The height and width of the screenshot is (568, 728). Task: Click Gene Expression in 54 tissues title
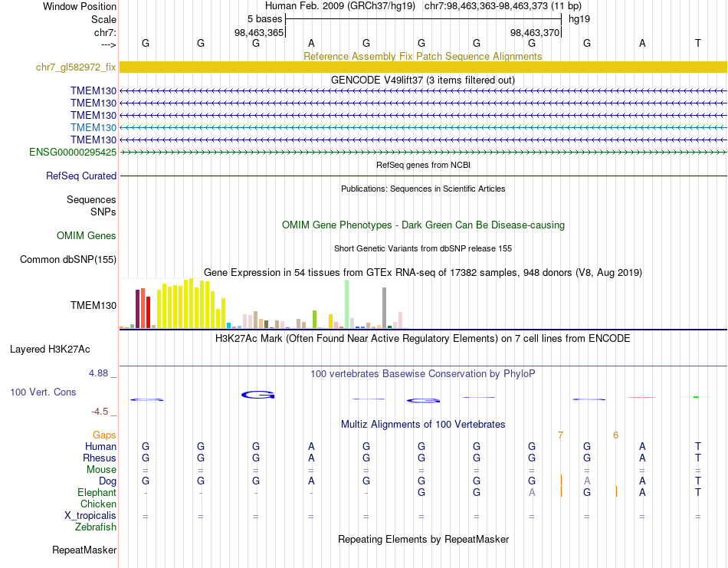tap(423, 272)
